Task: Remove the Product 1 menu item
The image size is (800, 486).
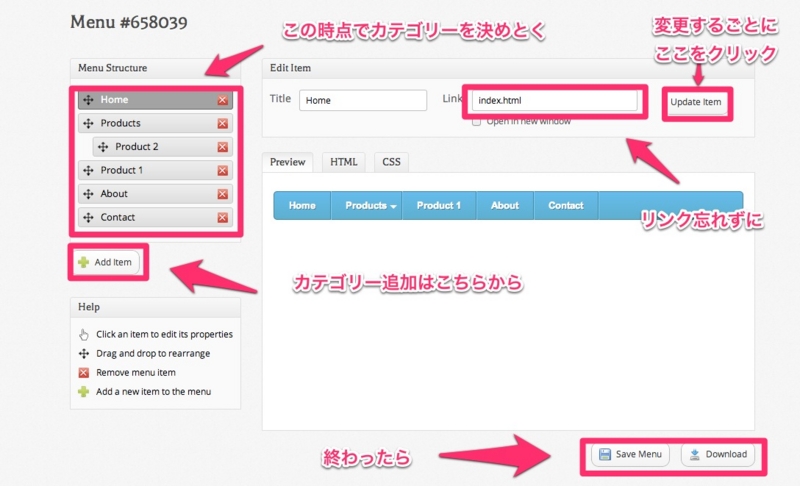Action: (x=222, y=170)
